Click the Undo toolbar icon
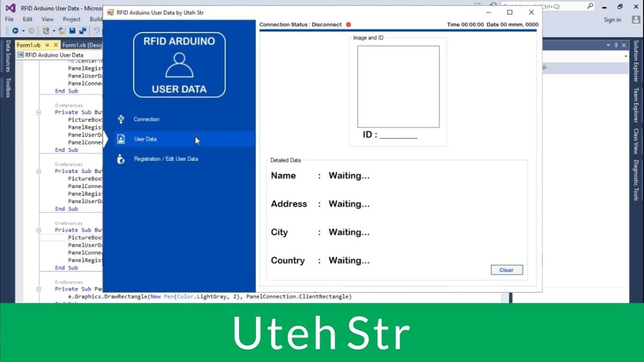Screen dimensions: 644x362 click(x=97, y=31)
